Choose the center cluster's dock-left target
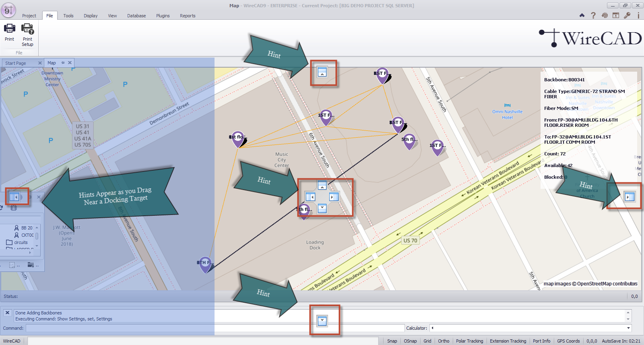Viewport: 644px width, 345px height. tap(310, 197)
